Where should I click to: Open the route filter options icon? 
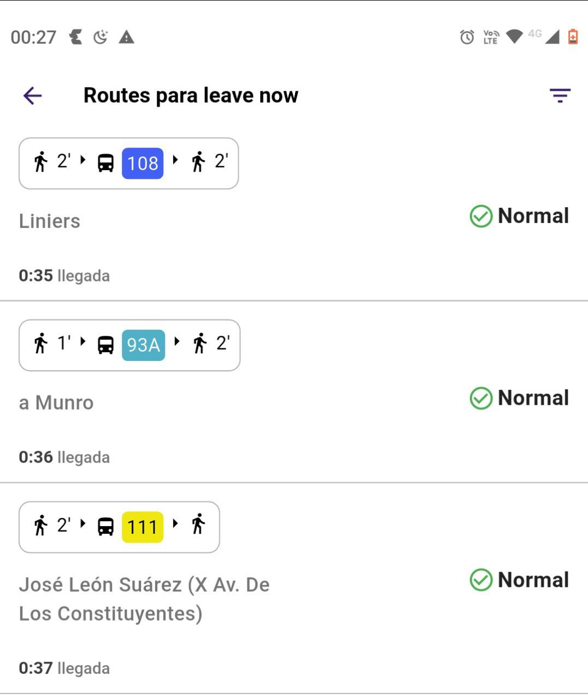tap(560, 96)
